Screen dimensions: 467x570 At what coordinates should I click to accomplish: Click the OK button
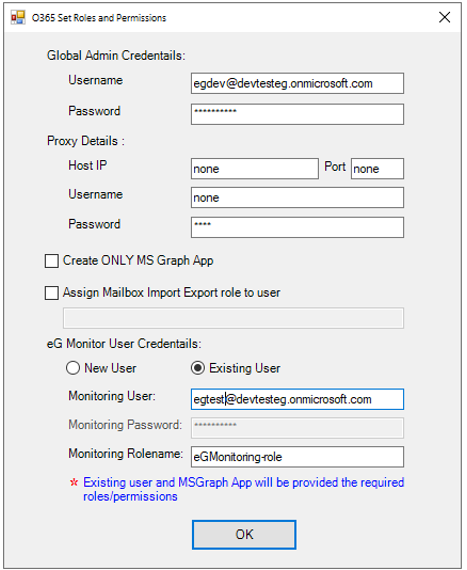click(244, 534)
